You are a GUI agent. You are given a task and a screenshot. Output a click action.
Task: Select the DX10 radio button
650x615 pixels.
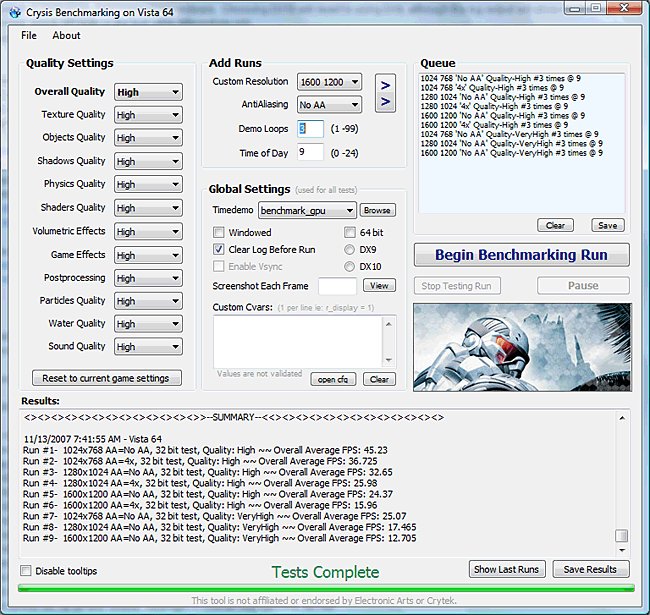(x=349, y=266)
